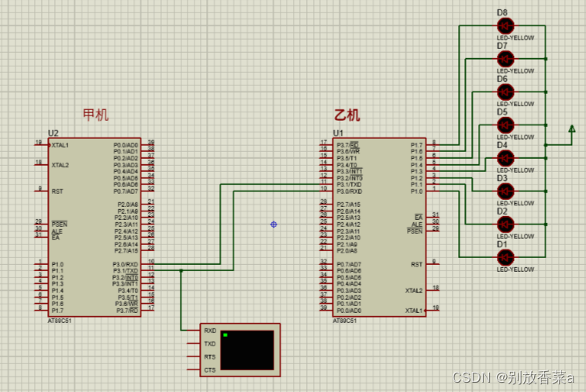This screenshot has width=586, height=392.
Task: Click P1.7 pin label on U1
Action: tap(416, 146)
